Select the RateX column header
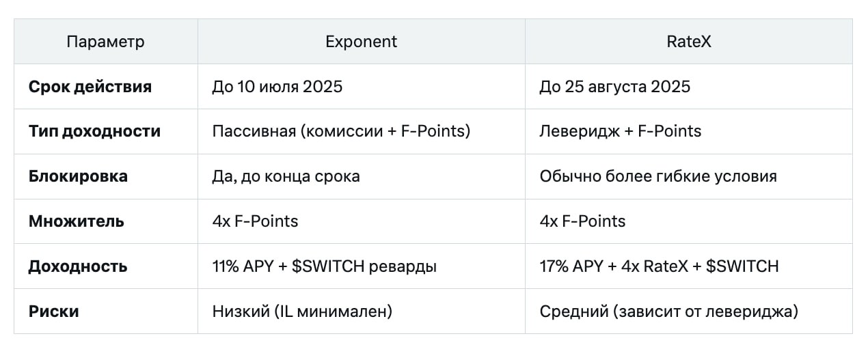868x347 pixels. [x=688, y=42]
